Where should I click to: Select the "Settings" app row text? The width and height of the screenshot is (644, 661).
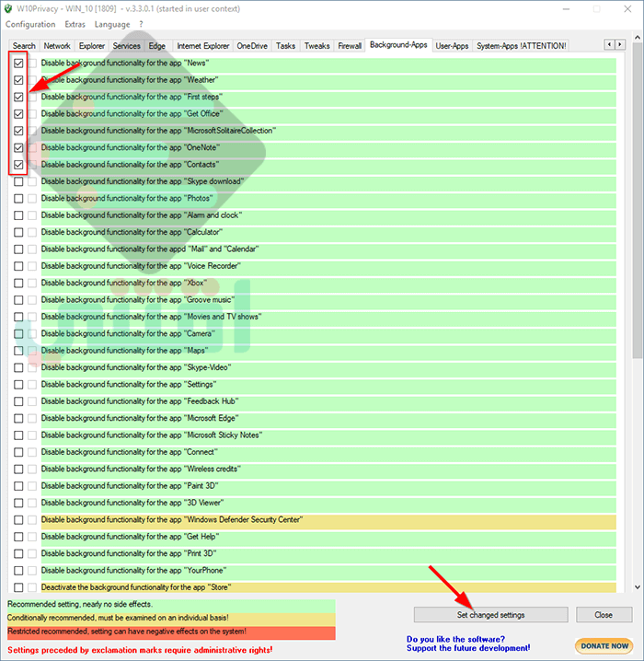click(x=129, y=385)
